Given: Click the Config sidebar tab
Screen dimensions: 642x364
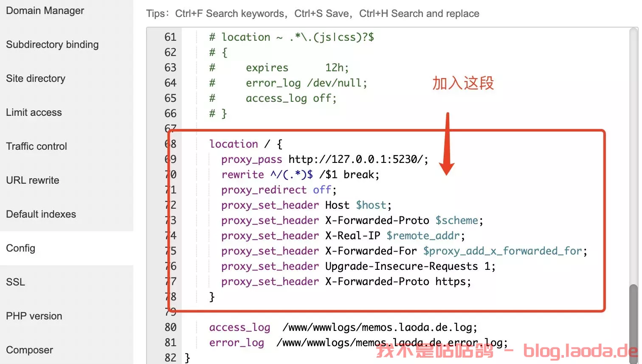Looking at the screenshot, I should (x=21, y=248).
